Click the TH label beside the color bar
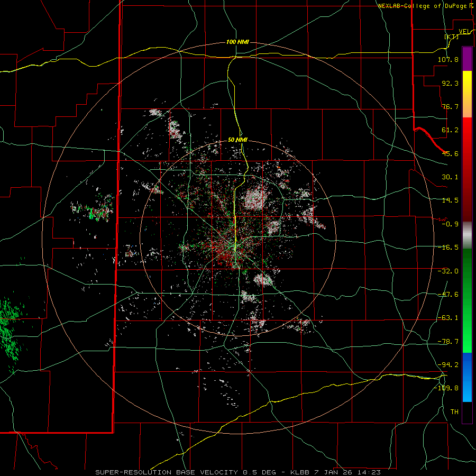The image size is (476, 476). tap(454, 412)
